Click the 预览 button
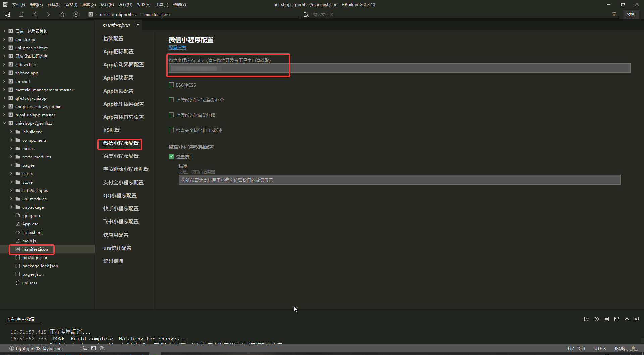 631,14
